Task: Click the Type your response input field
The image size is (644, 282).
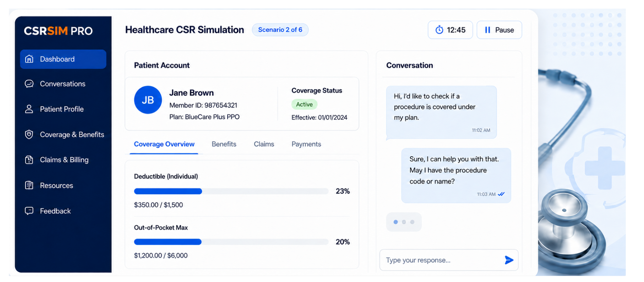Action: pos(449,260)
